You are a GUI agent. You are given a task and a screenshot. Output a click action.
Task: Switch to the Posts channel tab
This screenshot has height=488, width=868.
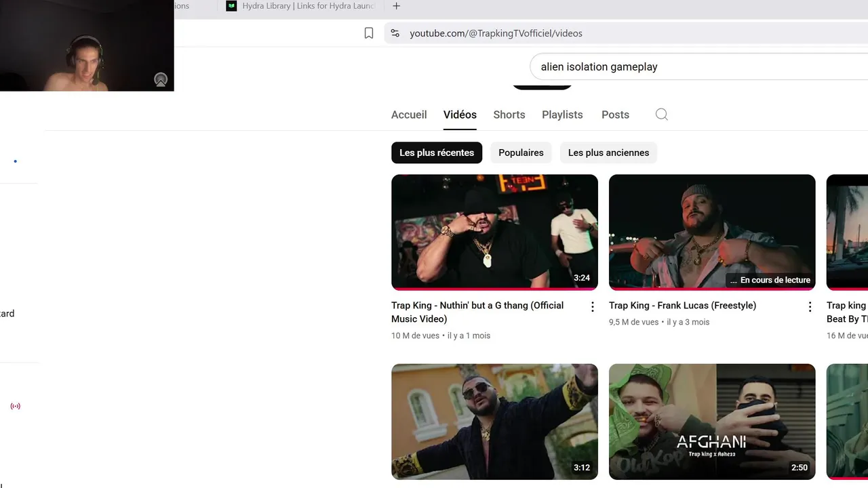pyautogui.click(x=615, y=115)
